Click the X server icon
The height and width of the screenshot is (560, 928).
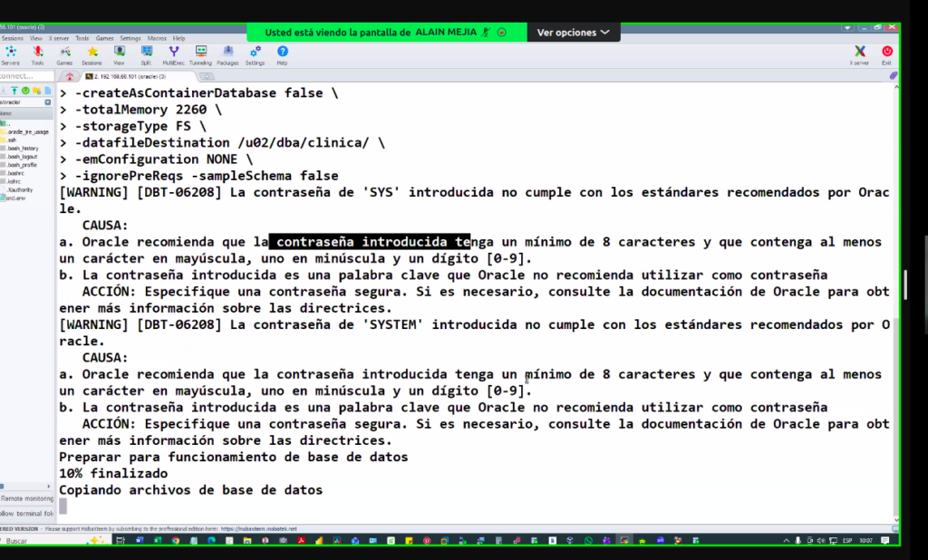pyautogui.click(x=859, y=54)
